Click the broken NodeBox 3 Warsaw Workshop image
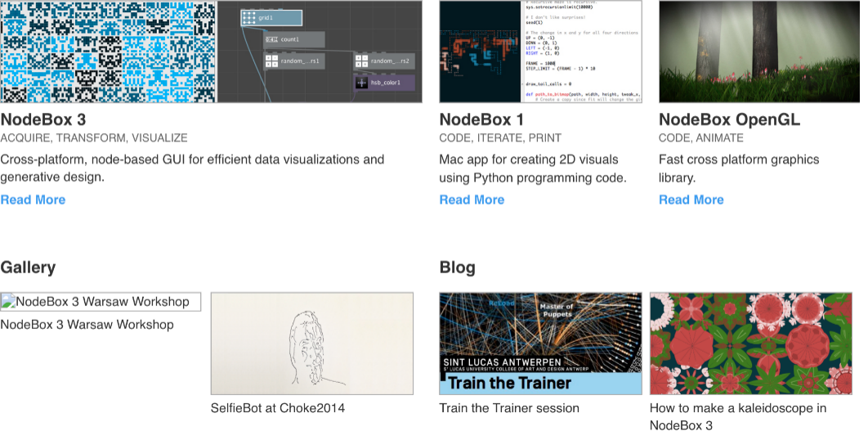 101,302
